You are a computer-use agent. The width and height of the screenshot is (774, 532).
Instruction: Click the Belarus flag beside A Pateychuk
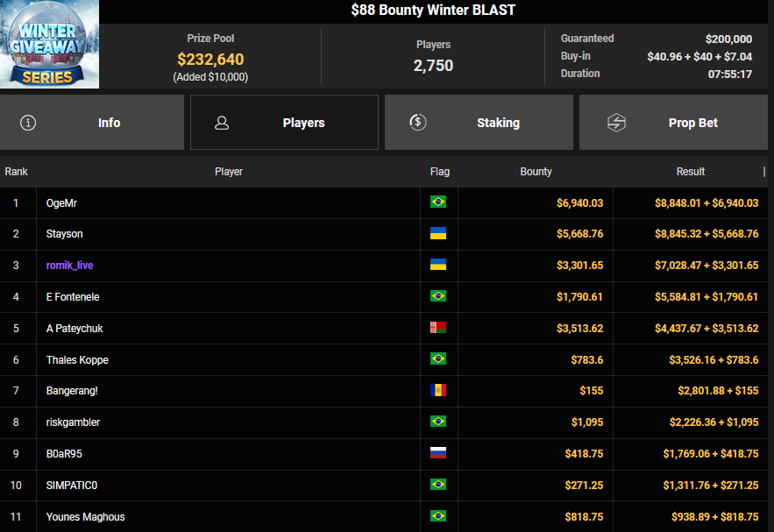[438, 329]
